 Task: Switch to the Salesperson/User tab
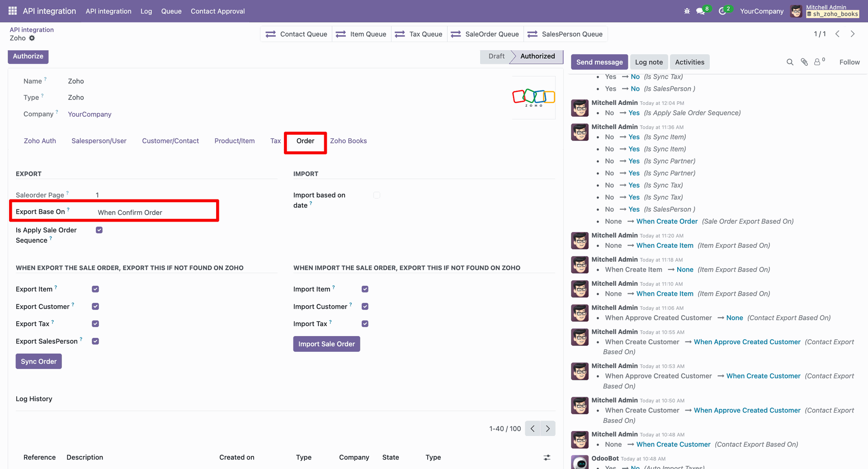pyautogui.click(x=99, y=141)
